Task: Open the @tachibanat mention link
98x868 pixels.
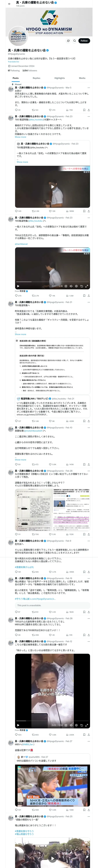Action: (x=21, y=244)
